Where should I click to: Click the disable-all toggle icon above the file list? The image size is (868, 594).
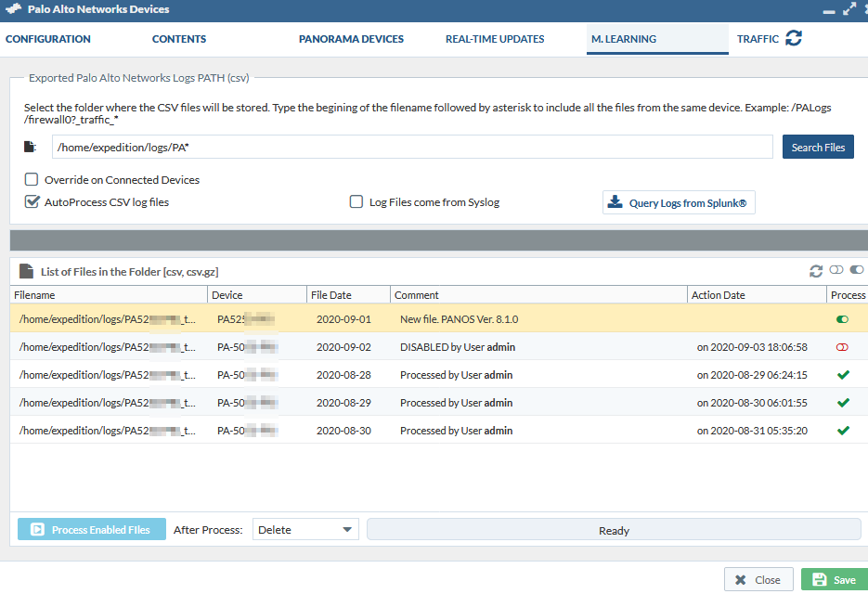(836, 271)
